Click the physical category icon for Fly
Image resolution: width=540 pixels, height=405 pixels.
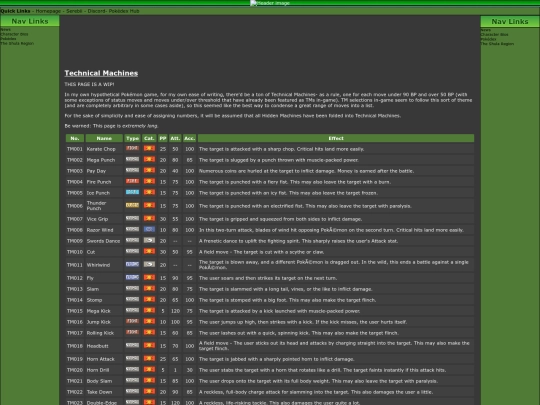pyautogui.click(x=149, y=277)
